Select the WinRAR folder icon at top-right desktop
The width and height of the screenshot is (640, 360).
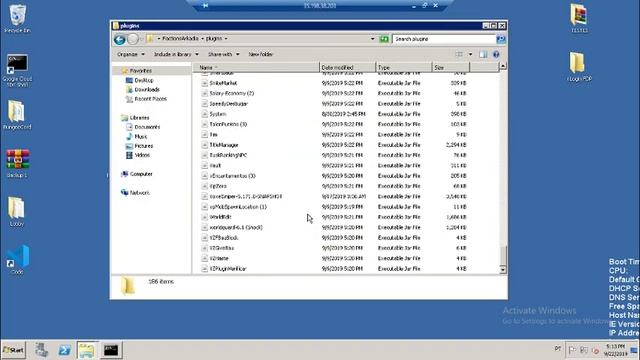coord(579,18)
